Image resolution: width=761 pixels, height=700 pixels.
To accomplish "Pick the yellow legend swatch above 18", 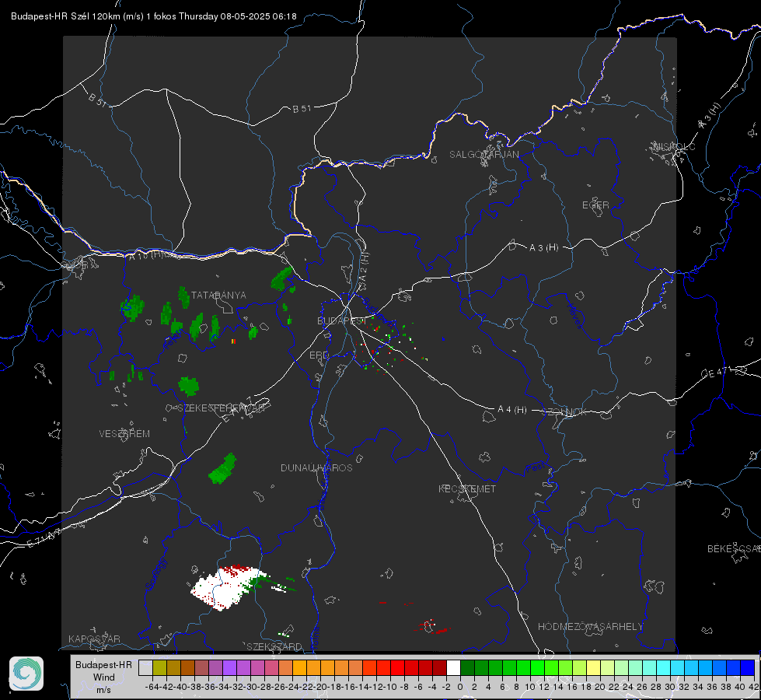I will (x=594, y=667).
